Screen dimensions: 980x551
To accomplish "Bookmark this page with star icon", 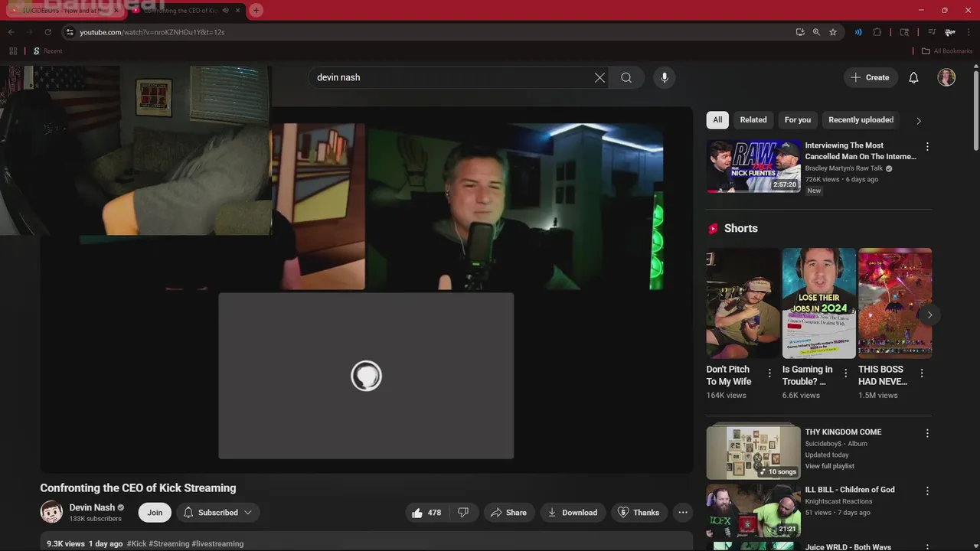I will pyautogui.click(x=833, y=32).
